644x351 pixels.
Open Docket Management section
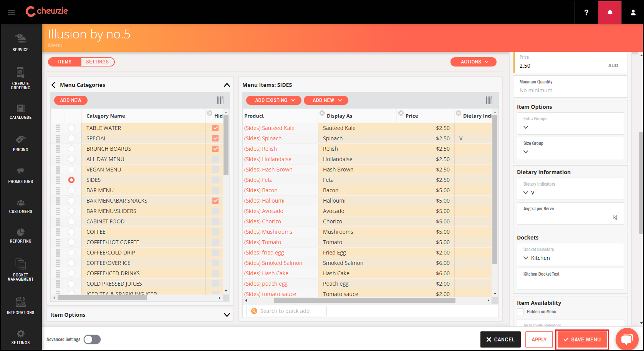click(20, 270)
